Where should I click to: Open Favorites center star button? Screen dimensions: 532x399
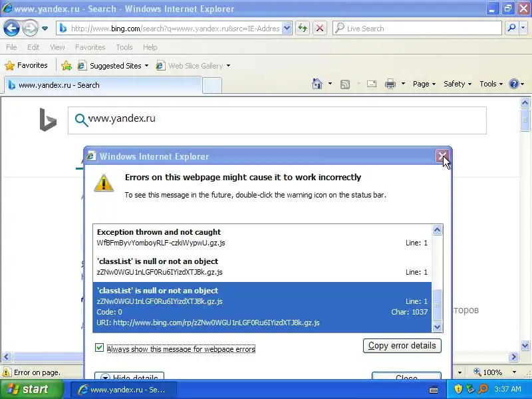point(26,65)
